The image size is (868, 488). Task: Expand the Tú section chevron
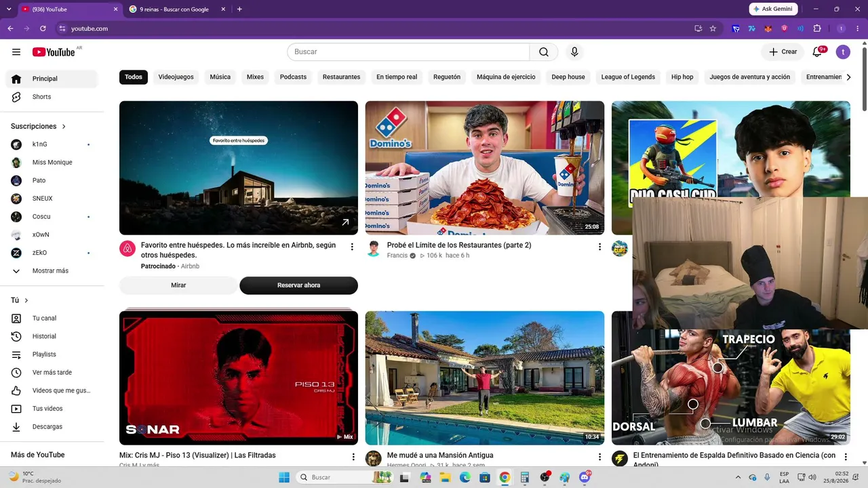(x=26, y=300)
